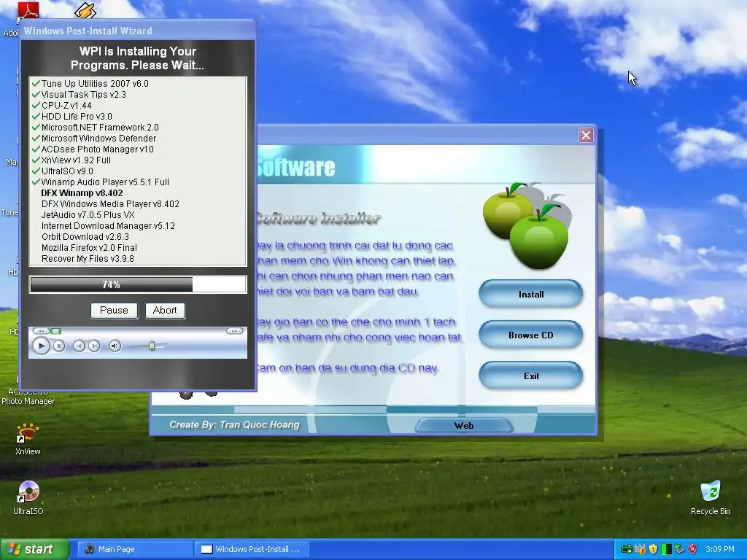Select 'Internet Download Manager v5.12' entry
The image size is (747, 560).
pyautogui.click(x=108, y=226)
